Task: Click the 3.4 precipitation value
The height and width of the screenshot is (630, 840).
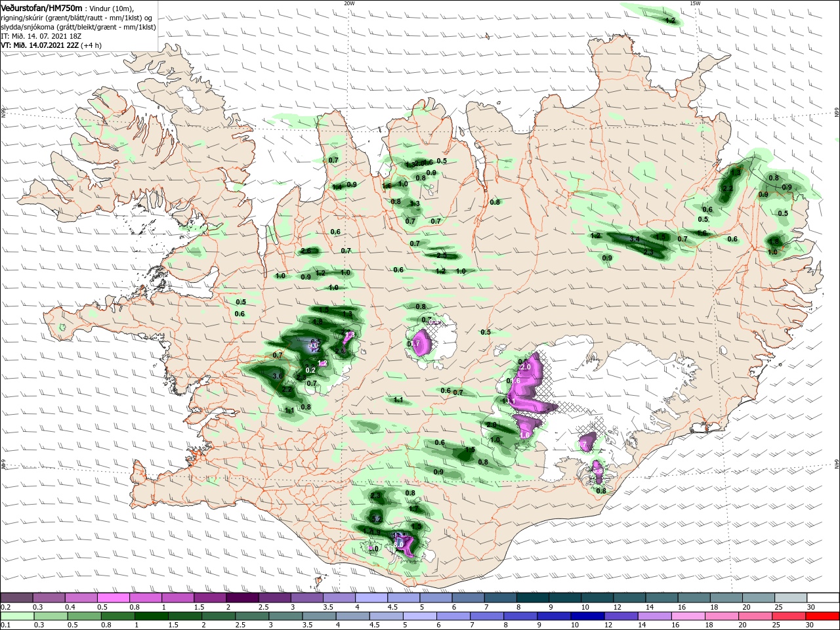Action: coord(635,240)
